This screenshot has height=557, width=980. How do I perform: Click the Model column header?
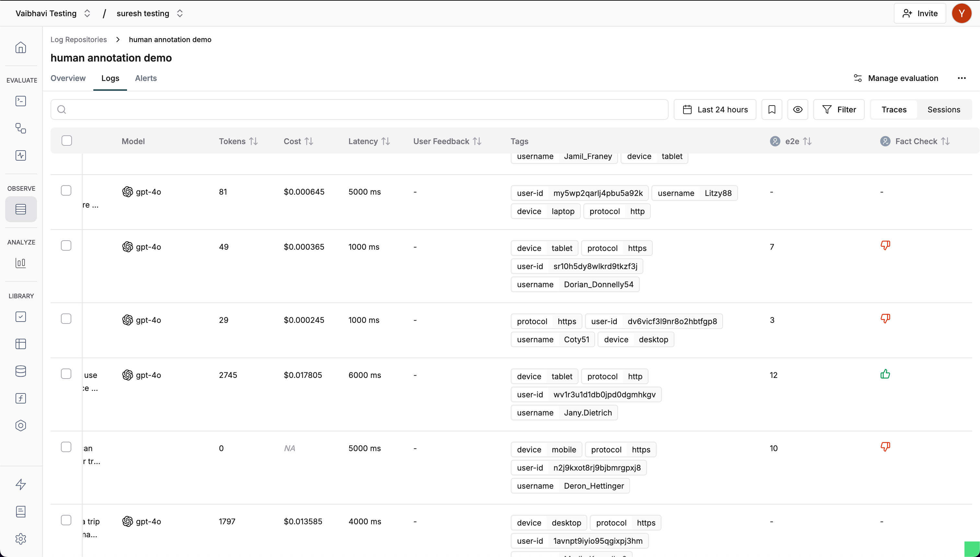(133, 141)
